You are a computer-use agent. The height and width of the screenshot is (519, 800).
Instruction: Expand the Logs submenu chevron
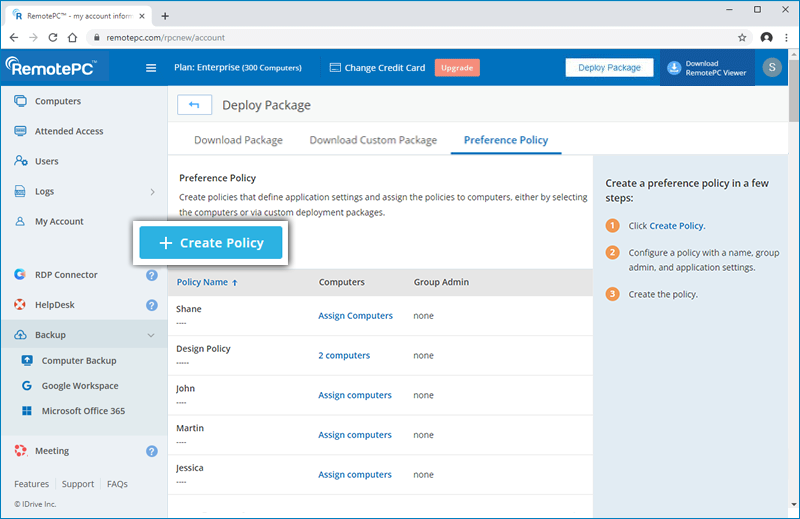click(x=152, y=191)
